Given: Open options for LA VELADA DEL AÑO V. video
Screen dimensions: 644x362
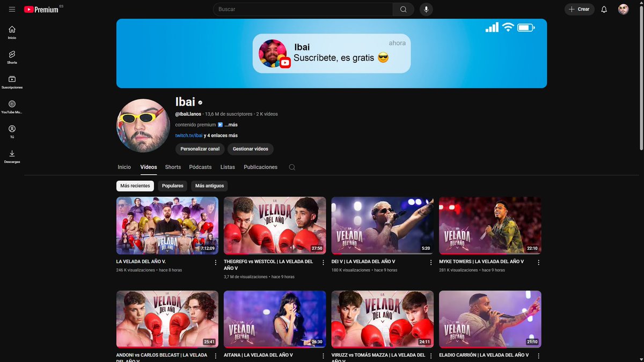Looking at the screenshot, I should click(x=216, y=263).
